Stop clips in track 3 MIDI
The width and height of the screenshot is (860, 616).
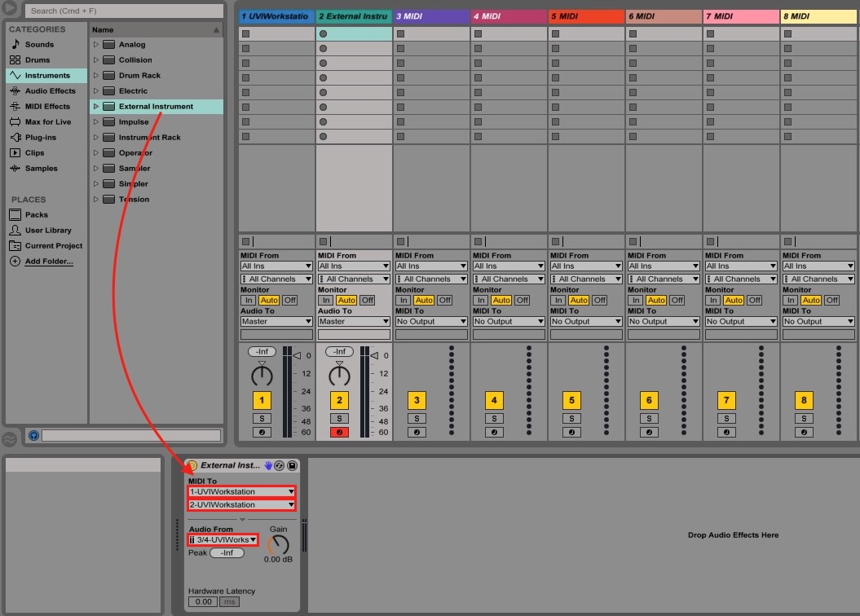point(400,242)
